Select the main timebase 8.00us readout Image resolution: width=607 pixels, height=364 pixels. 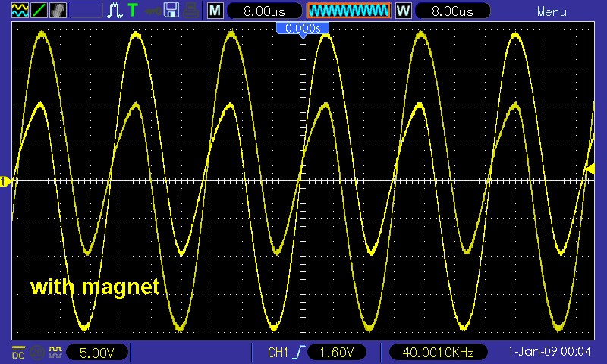[x=264, y=11]
